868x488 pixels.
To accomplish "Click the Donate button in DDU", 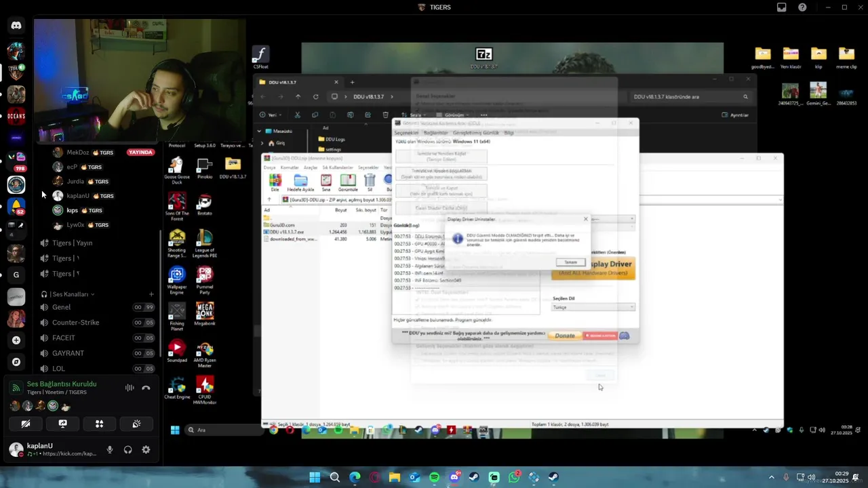I will pyautogui.click(x=565, y=335).
